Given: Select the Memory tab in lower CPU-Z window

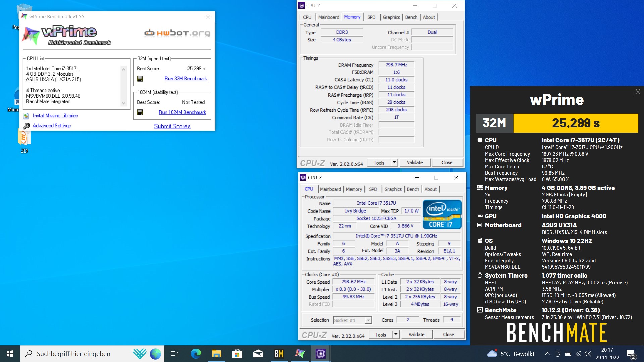Looking at the screenshot, I should coord(354,189).
